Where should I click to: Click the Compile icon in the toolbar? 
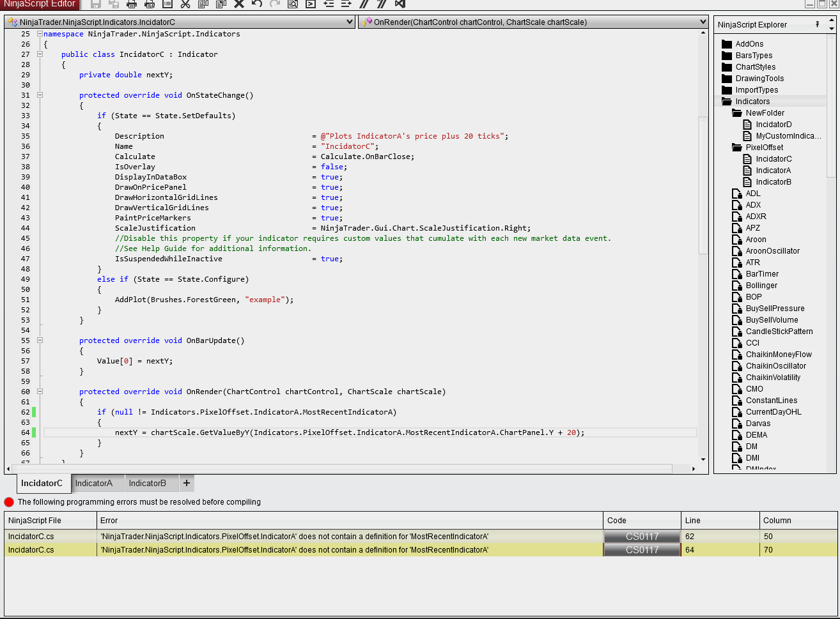pyautogui.click(x=311, y=4)
